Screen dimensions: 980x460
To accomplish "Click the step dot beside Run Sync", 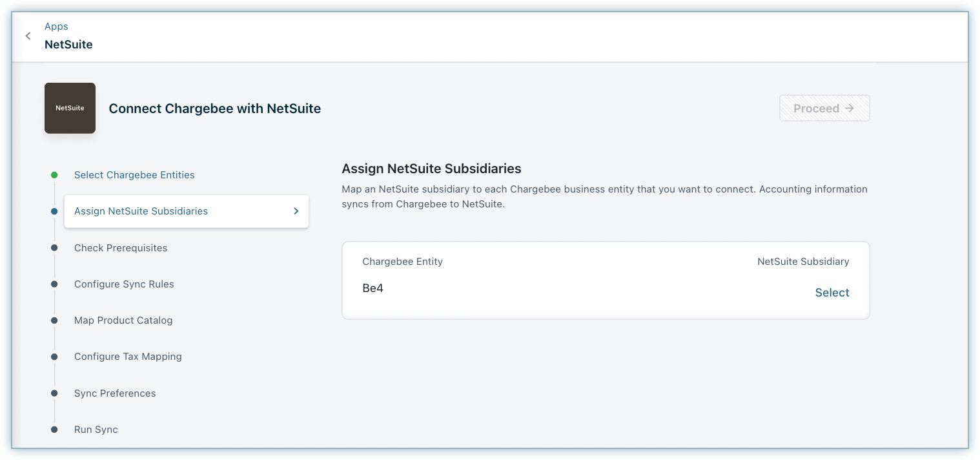I will click(54, 430).
